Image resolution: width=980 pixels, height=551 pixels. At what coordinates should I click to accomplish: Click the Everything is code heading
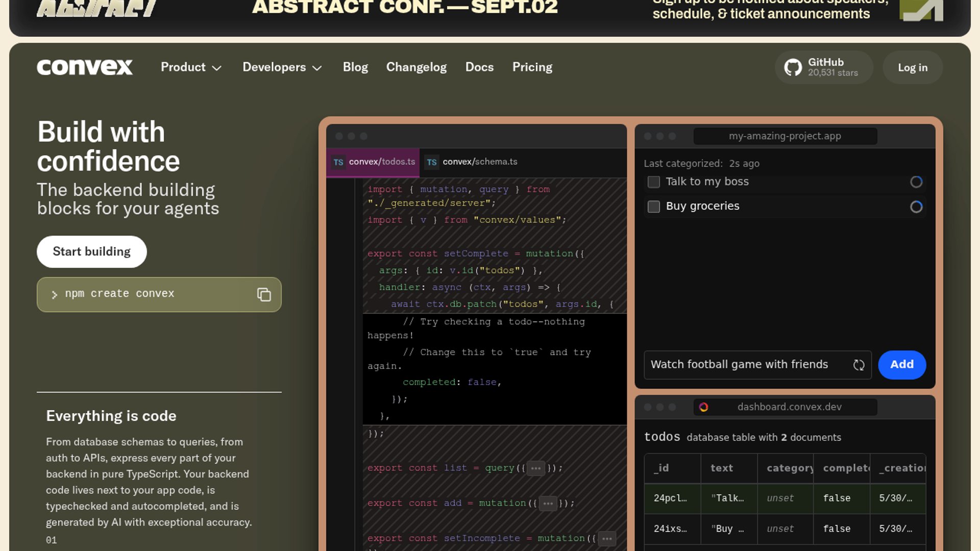[x=111, y=416]
